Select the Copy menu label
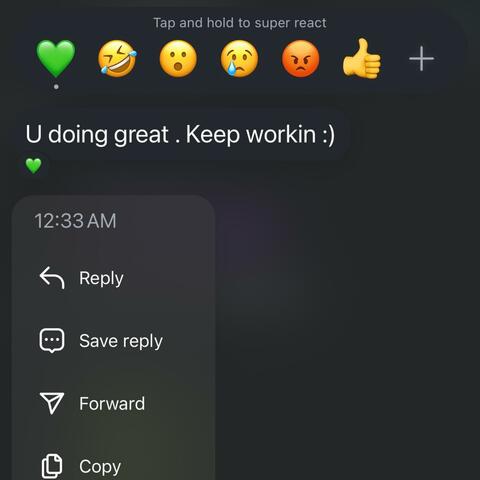 [x=100, y=467]
